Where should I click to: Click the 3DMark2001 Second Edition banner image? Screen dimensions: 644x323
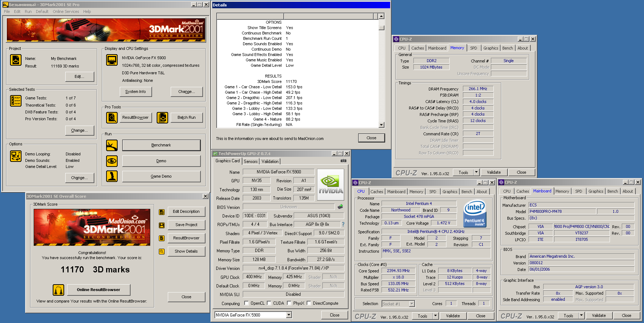coord(106,30)
